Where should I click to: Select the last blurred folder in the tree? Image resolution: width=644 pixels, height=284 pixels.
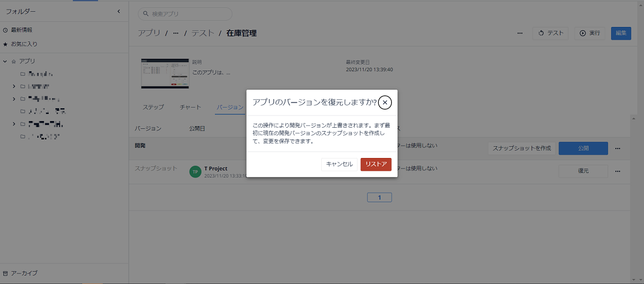click(x=45, y=136)
